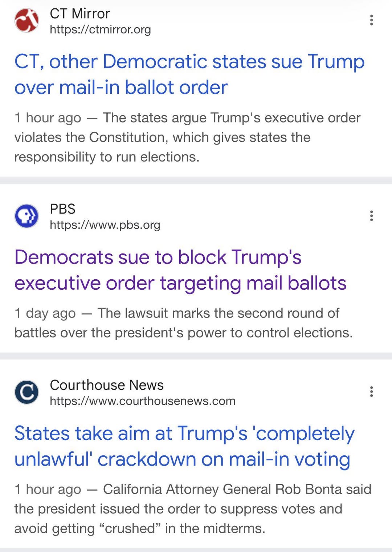The height and width of the screenshot is (552, 392).
Task: Open three-dot options for PBS result
Action: tap(371, 216)
